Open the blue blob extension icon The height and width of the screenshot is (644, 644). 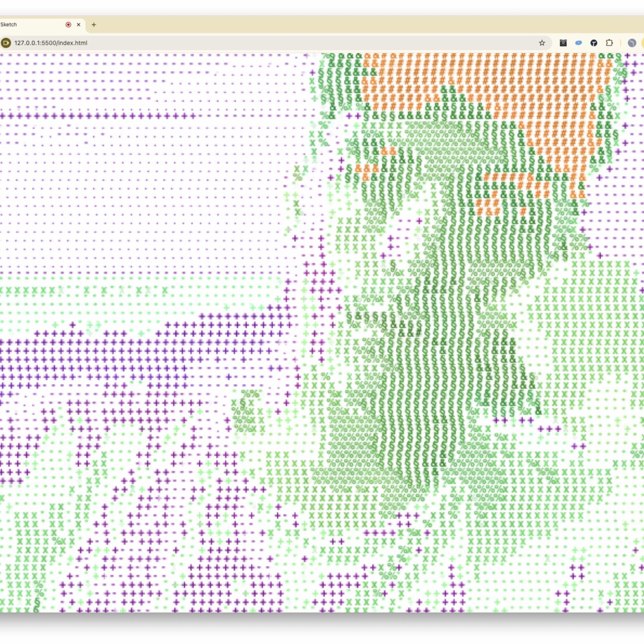(x=578, y=43)
